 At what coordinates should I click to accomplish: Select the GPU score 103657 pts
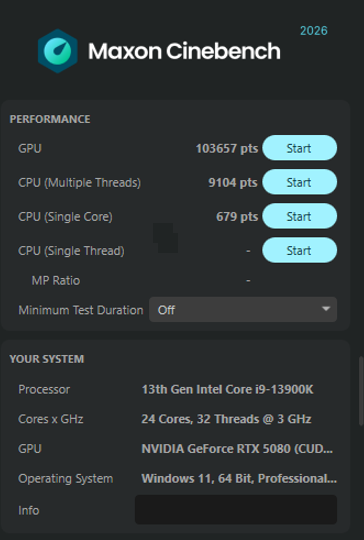pos(227,148)
